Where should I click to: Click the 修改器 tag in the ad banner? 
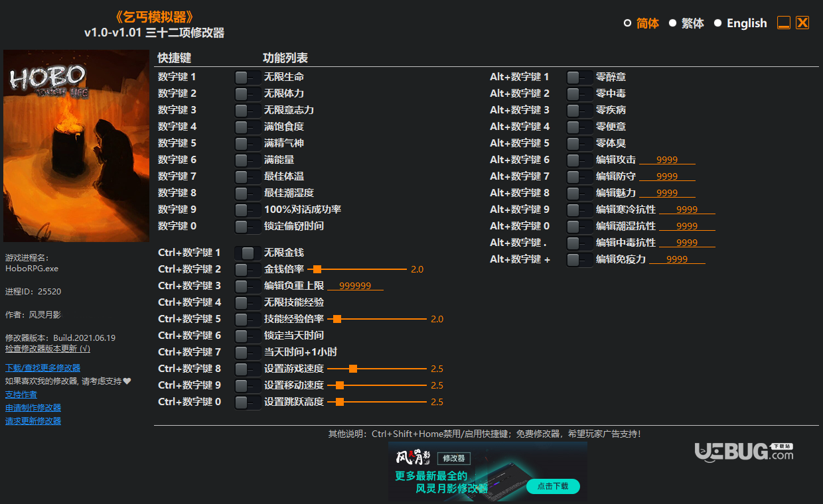[x=454, y=458]
